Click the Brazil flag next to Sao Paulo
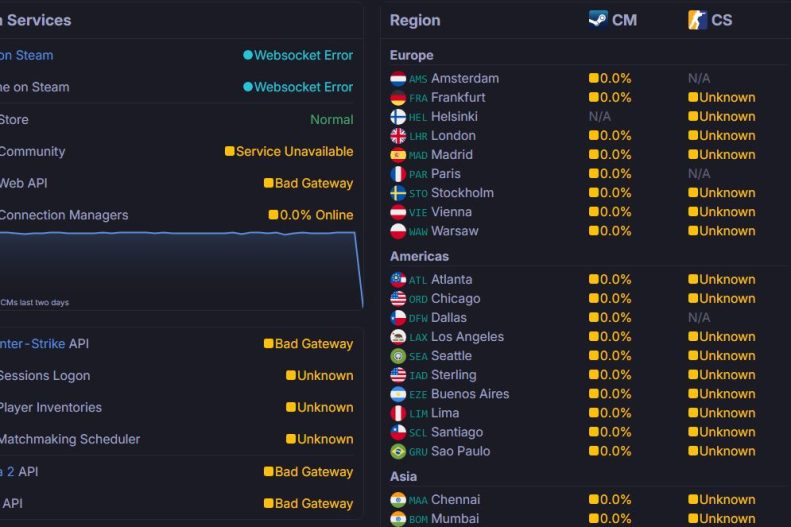The image size is (791, 527). (398, 451)
